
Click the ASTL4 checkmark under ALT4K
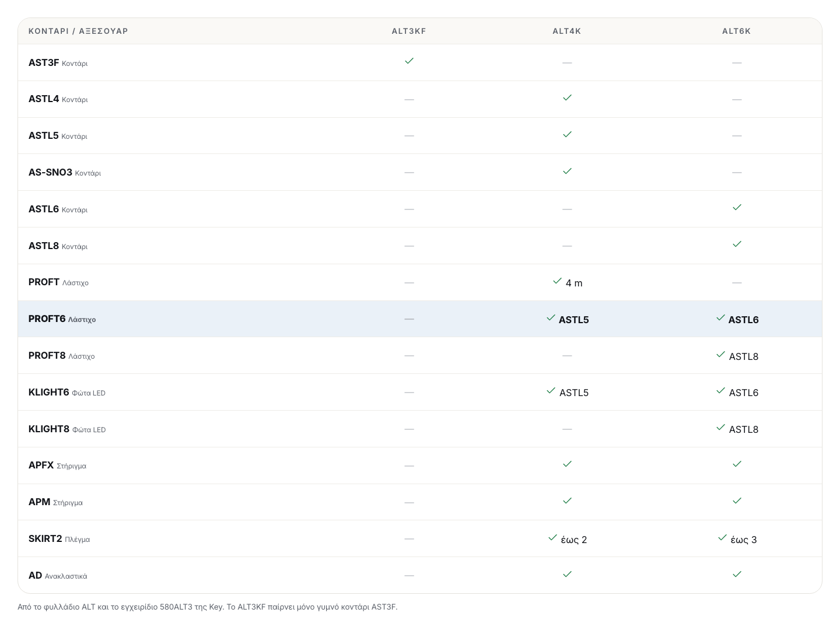(567, 97)
